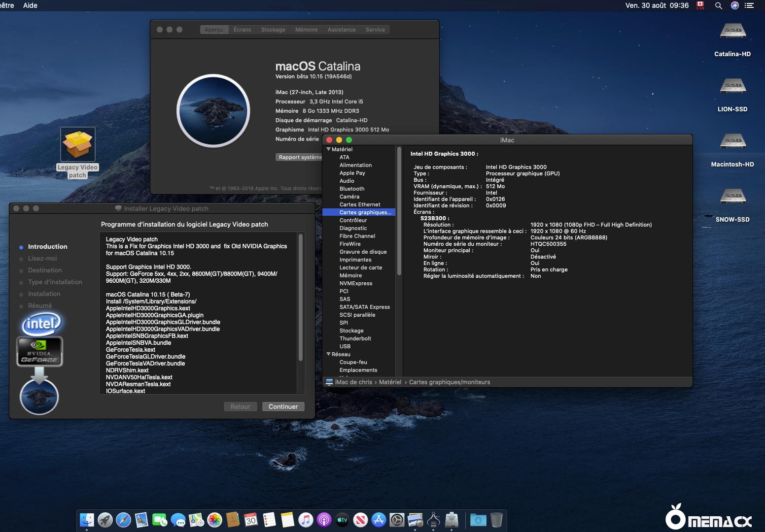The height and width of the screenshot is (532, 765).
Task: Select Cartes graphiques in the sidebar
Action: (x=365, y=212)
